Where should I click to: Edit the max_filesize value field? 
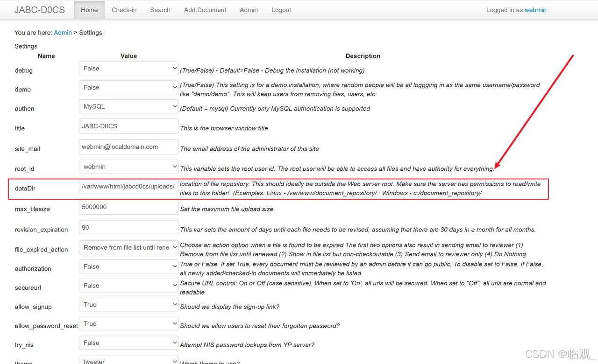[x=128, y=207]
